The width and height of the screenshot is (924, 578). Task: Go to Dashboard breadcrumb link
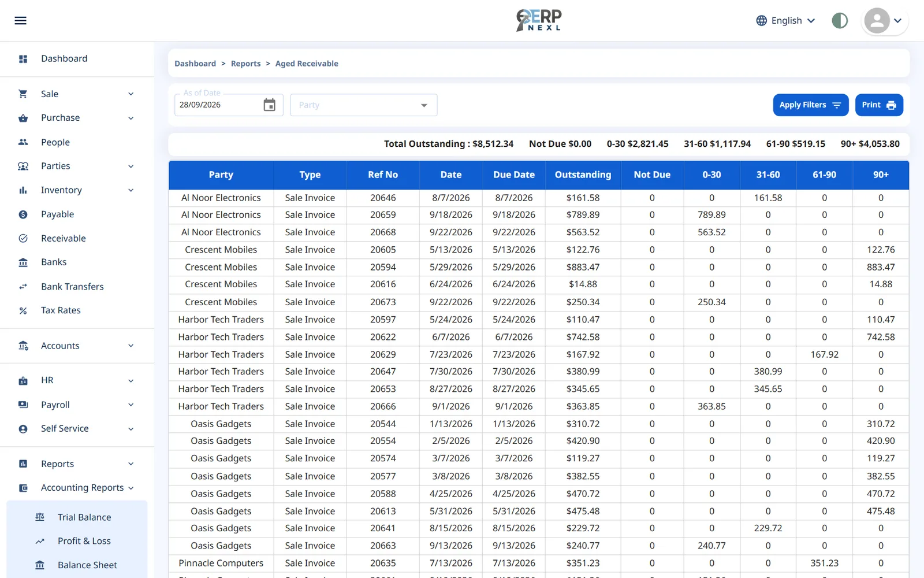point(195,64)
